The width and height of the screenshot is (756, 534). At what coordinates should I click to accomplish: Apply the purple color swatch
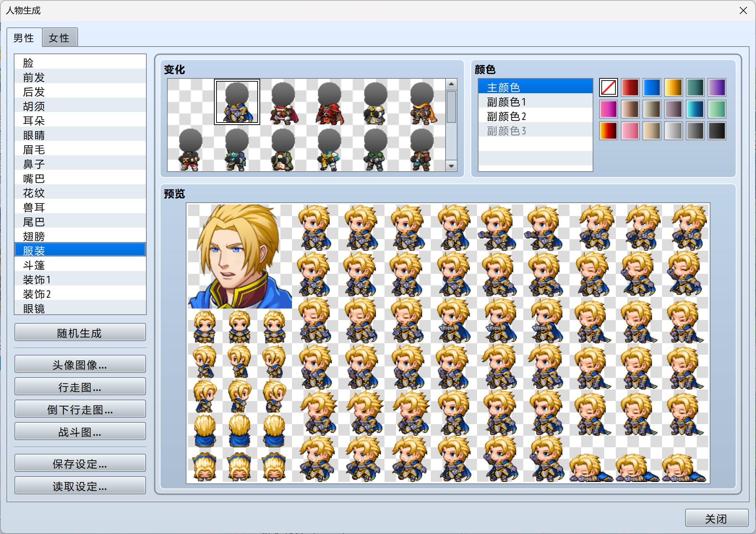coord(717,87)
